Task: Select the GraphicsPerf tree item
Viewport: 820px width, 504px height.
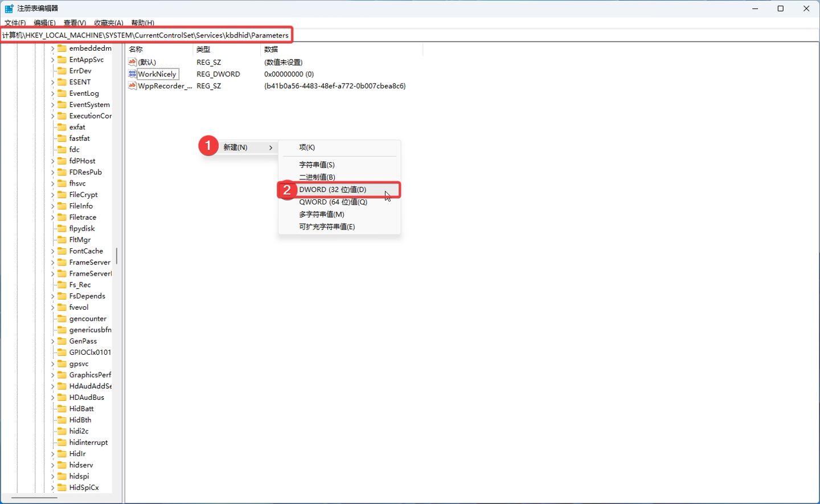Action: (90, 375)
